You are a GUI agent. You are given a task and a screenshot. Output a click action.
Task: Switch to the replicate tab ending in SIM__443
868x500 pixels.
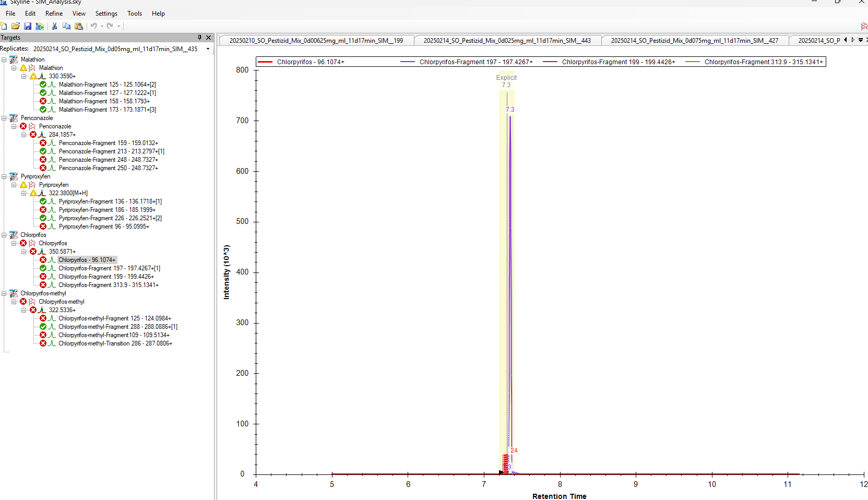point(507,41)
